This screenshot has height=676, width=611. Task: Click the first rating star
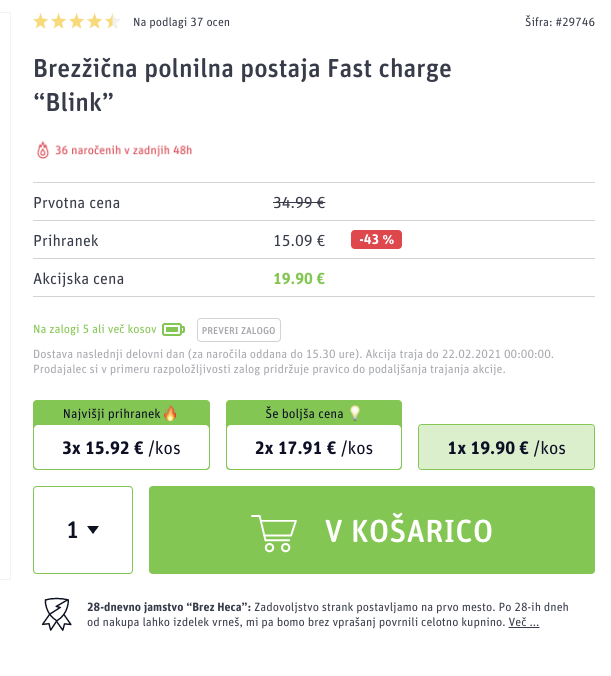click(41, 21)
